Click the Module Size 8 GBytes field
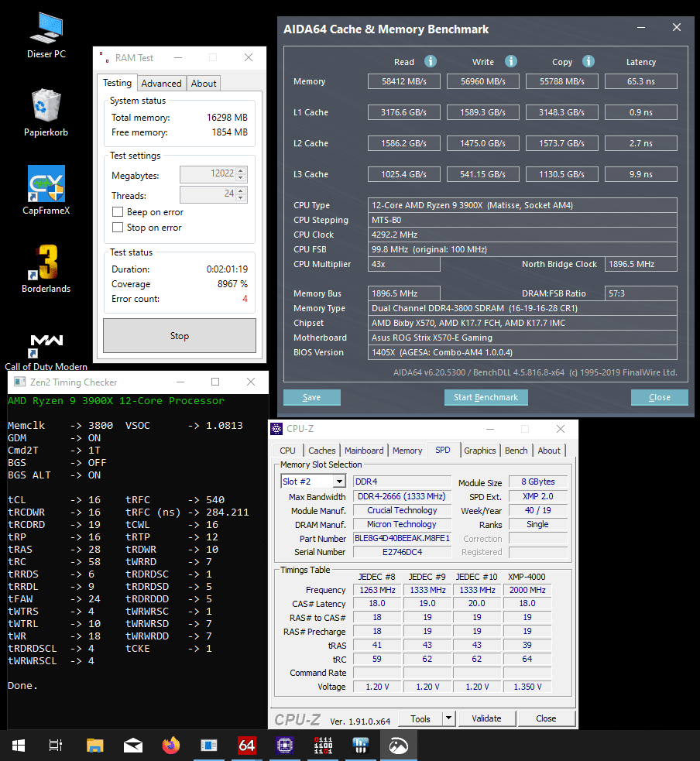700x761 pixels. [x=538, y=482]
